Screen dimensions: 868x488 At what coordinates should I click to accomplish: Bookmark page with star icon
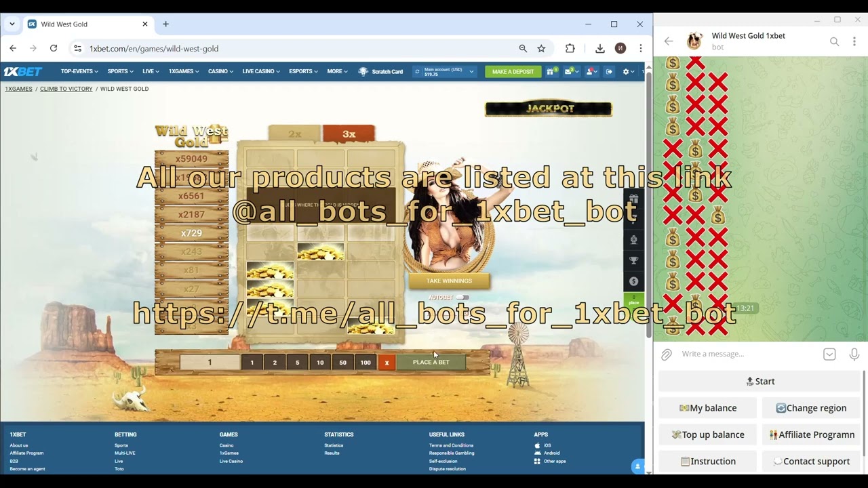[x=541, y=48]
